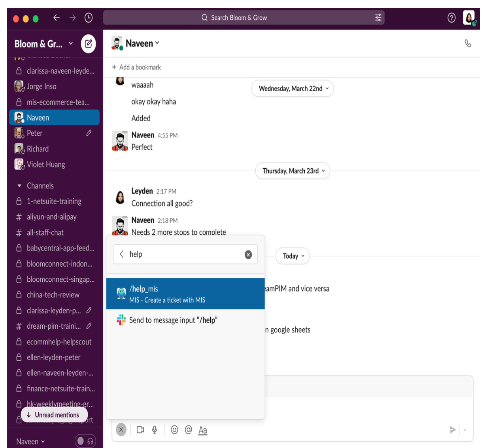The image size is (502, 448).
Task: Open the emoji picker
Action: point(174,430)
